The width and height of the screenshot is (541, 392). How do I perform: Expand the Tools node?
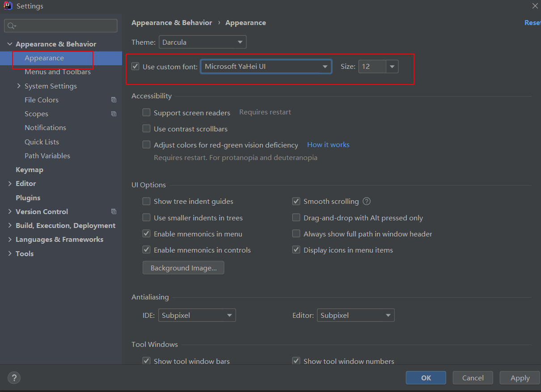tap(10, 253)
